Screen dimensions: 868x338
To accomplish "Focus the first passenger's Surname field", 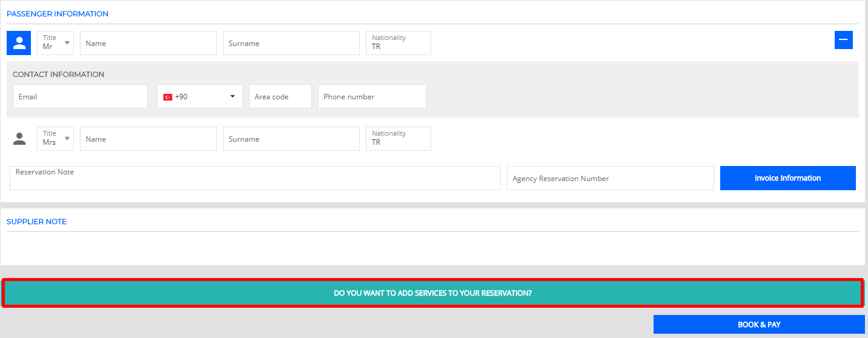I will coord(291,43).
